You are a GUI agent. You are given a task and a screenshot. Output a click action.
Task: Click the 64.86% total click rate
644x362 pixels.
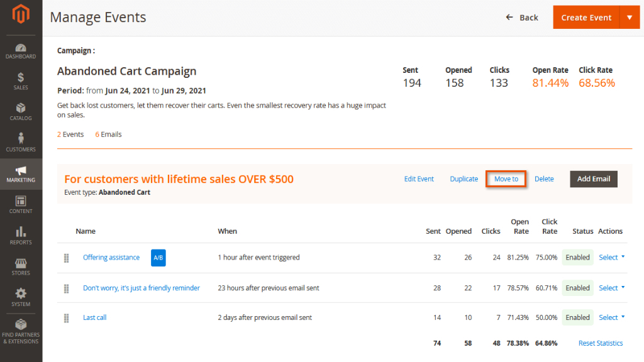click(x=547, y=343)
